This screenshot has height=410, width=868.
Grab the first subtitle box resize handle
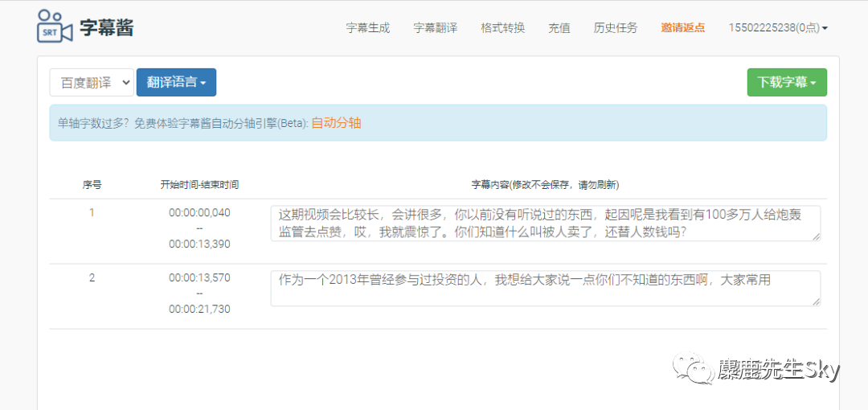point(817,236)
